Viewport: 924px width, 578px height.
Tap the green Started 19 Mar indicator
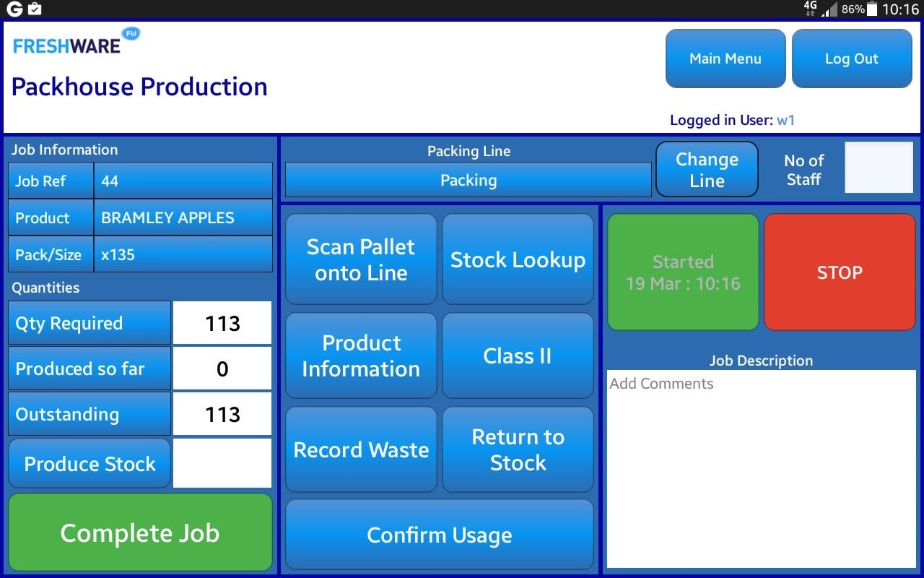click(x=683, y=272)
